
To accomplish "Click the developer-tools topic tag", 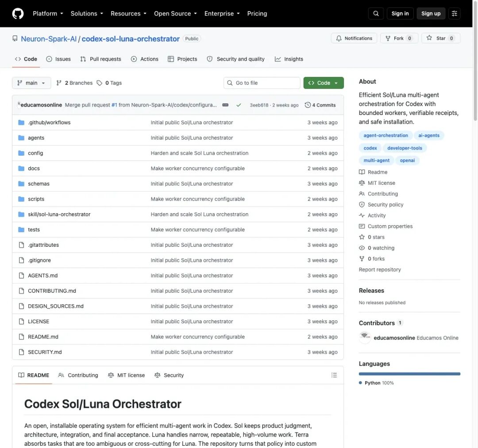I will (x=405, y=148).
